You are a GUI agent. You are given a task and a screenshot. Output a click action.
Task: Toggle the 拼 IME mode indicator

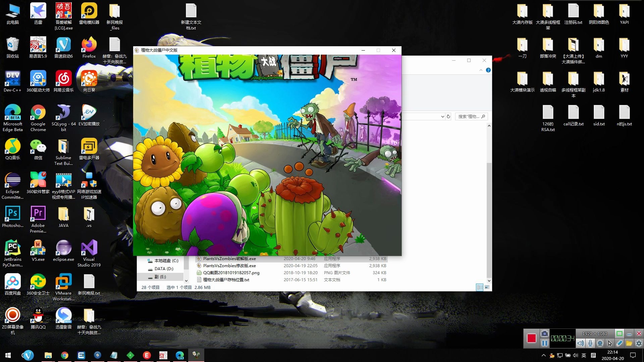tap(593, 355)
